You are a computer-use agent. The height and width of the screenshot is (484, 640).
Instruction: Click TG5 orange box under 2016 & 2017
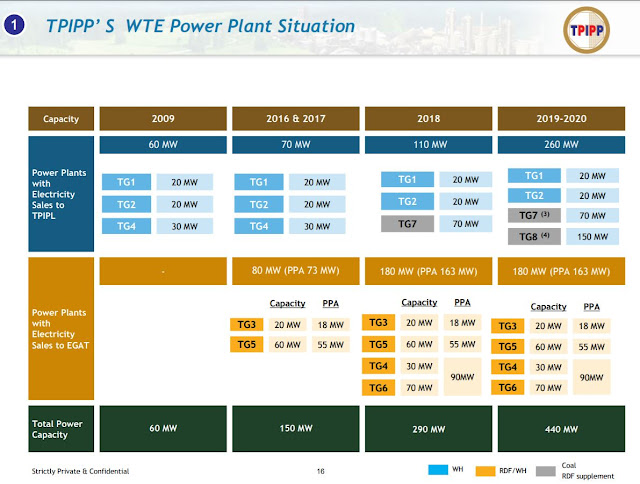click(247, 344)
